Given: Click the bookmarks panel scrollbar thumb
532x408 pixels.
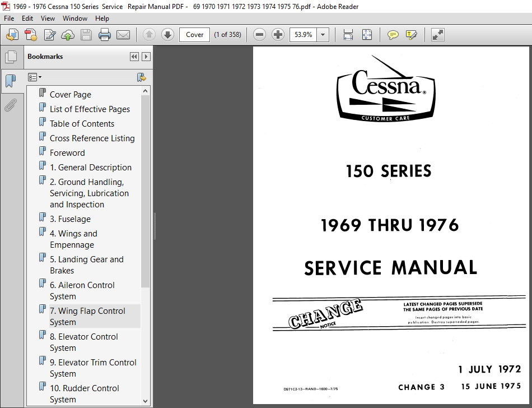Looking at the screenshot, I should point(145,192).
